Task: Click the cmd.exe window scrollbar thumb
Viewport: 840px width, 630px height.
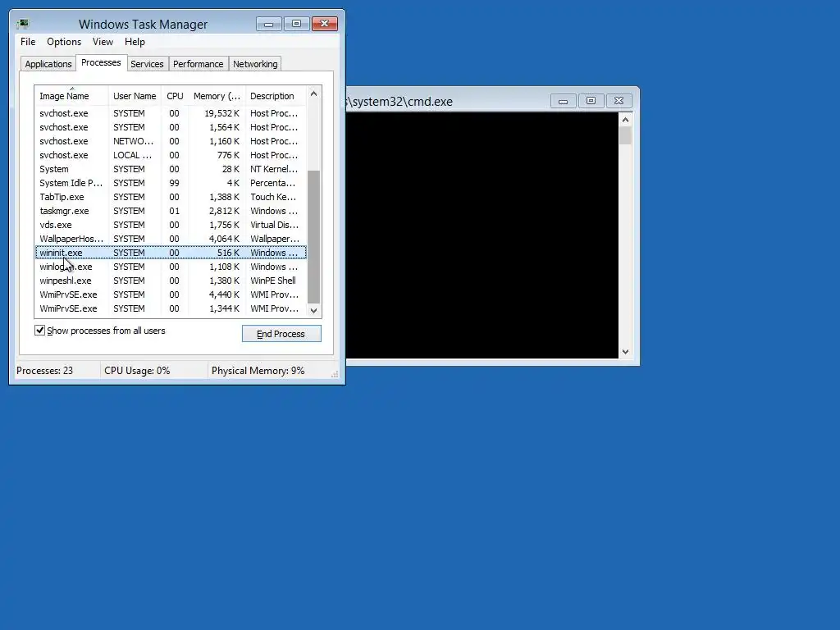Action: (x=625, y=135)
